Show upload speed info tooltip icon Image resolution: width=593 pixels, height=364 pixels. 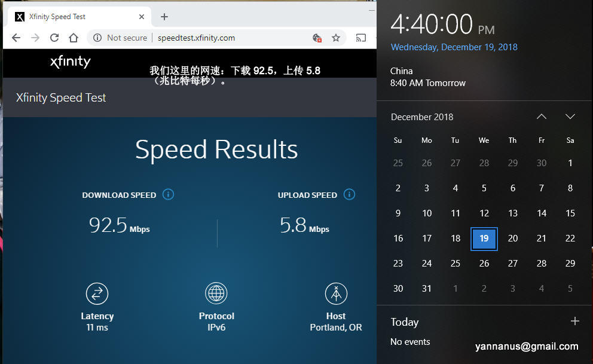click(x=349, y=194)
